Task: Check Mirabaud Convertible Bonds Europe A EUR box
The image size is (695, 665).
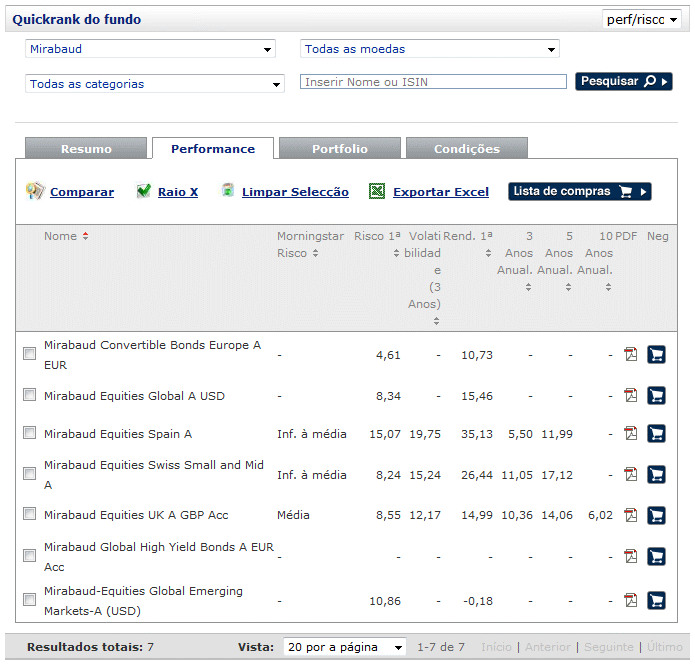Action: click(29, 353)
